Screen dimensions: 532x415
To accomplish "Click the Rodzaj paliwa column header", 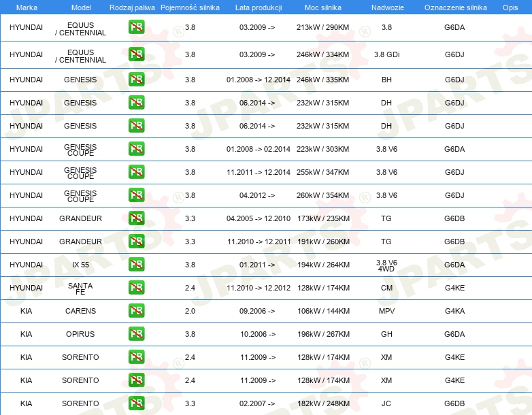I will (131, 7).
